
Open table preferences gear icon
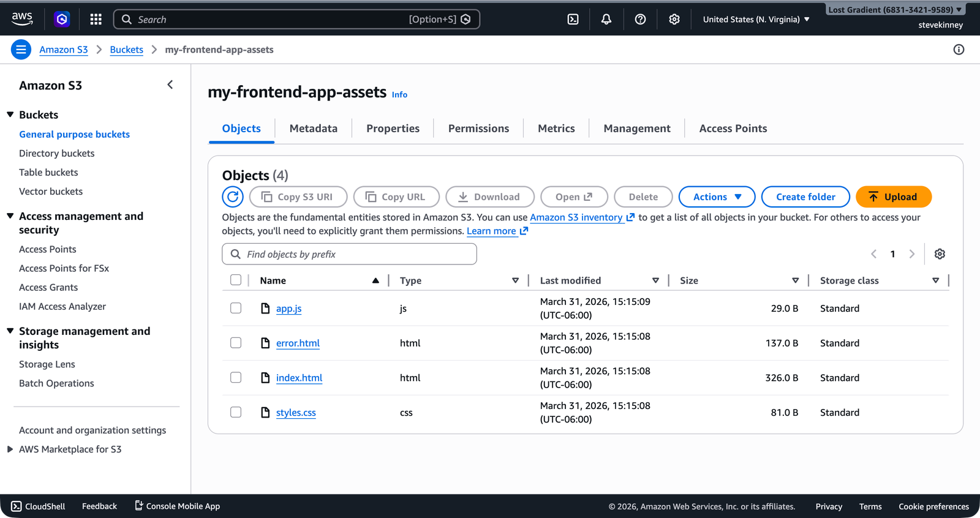[x=940, y=254]
